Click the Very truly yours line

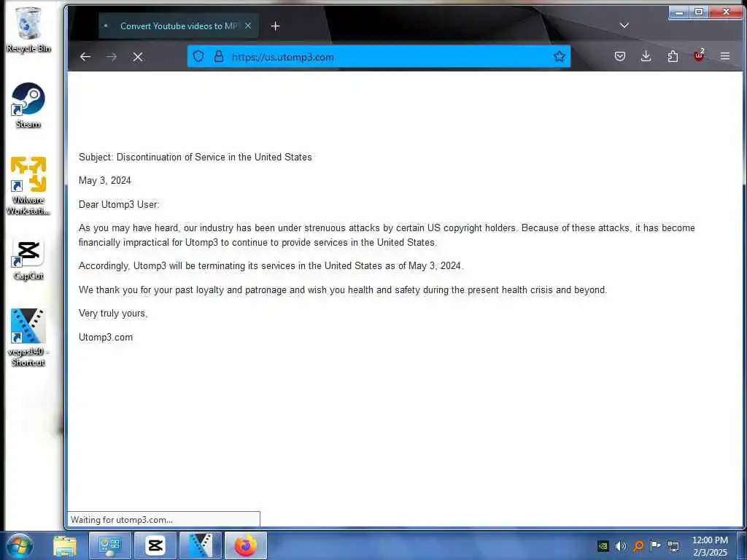(x=113, y=314)
